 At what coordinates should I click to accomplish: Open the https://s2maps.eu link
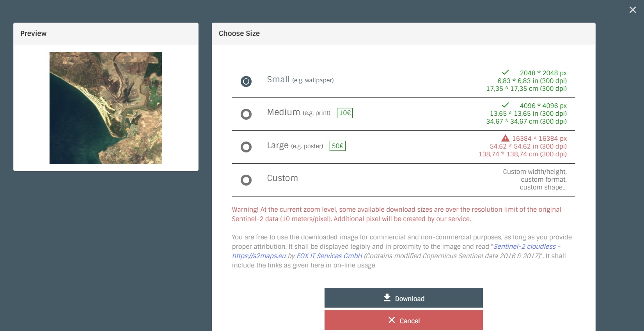[259, 256]
